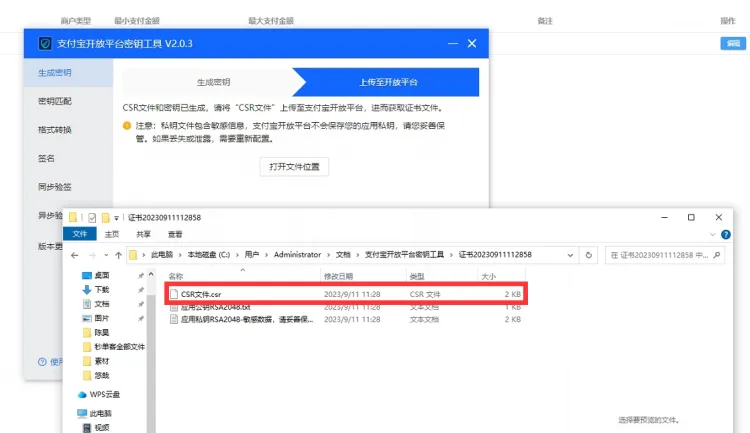Open the 查看 ribbon tab
The image size is (750, 433).
pos(175,234)
